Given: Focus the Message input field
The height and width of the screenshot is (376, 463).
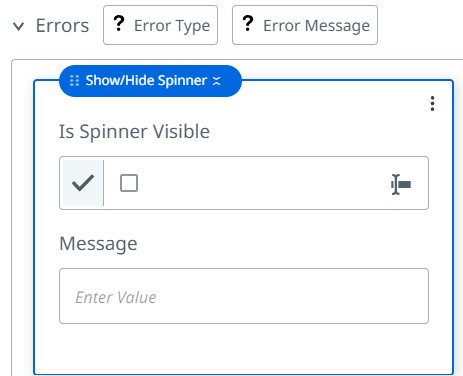Looking at the screenshot, I should [x=244, y=296].
